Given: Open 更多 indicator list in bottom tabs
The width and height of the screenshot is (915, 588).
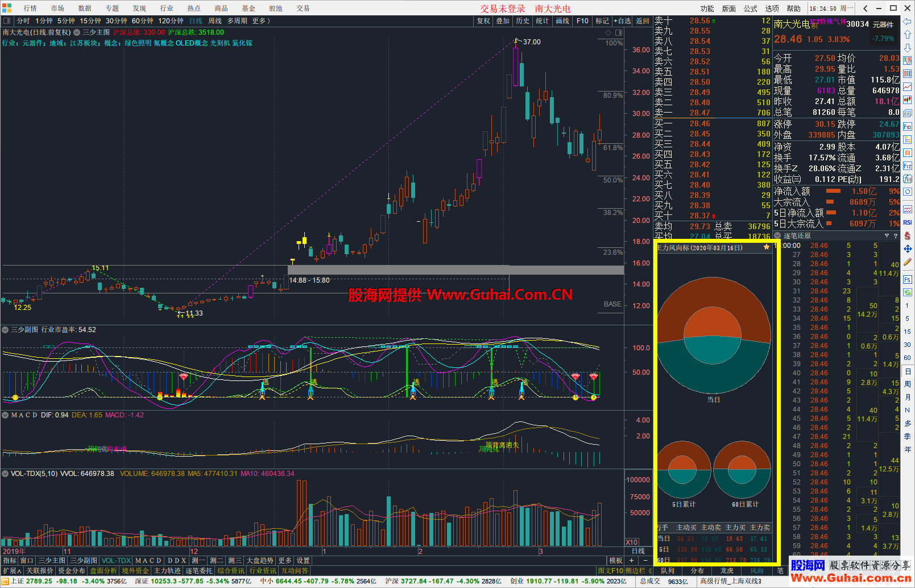Looking at the screenshot, I should click(285, 561).
